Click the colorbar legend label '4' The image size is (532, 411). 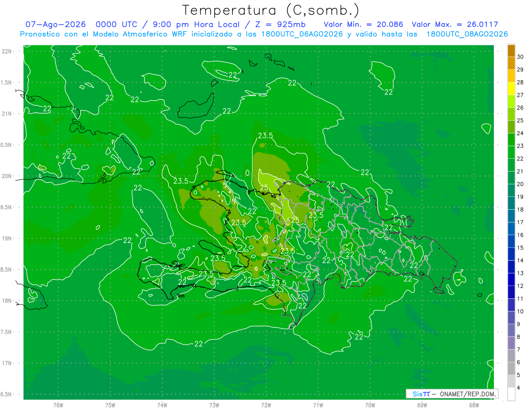click(519, 388)
